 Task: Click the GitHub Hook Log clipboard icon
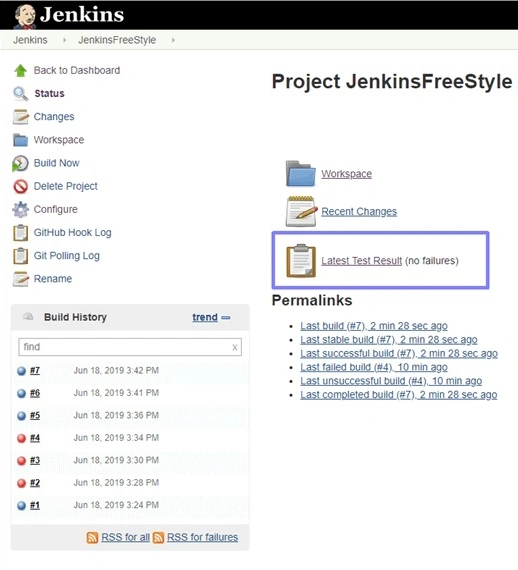click(20, 233)
